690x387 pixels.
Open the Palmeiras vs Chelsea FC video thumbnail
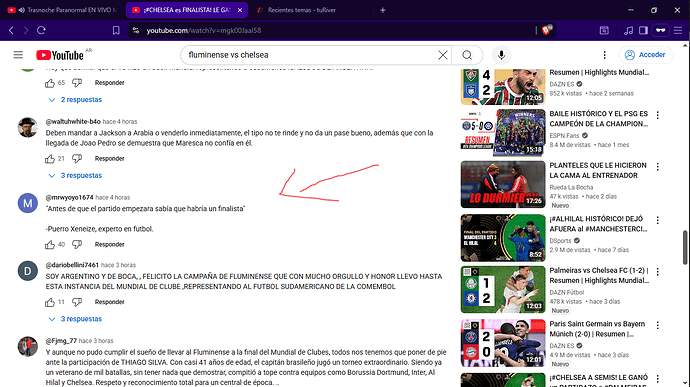pyautogui.click(x=503, y=289)
